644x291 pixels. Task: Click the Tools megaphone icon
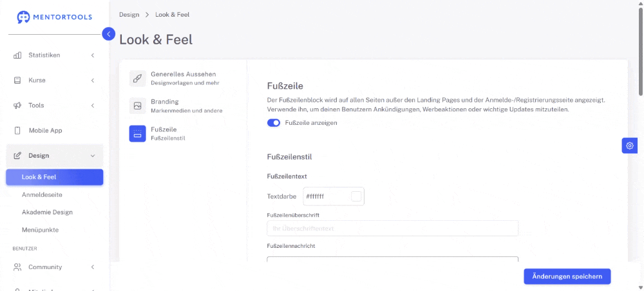tap(17, 106)
